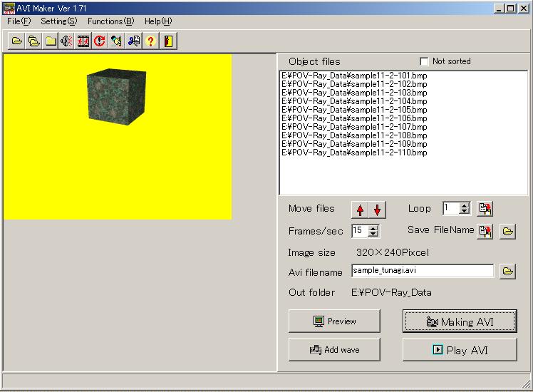Click the red question mark help icon
This screenshot has width=533, height=392.
click(x=150, y=41)
